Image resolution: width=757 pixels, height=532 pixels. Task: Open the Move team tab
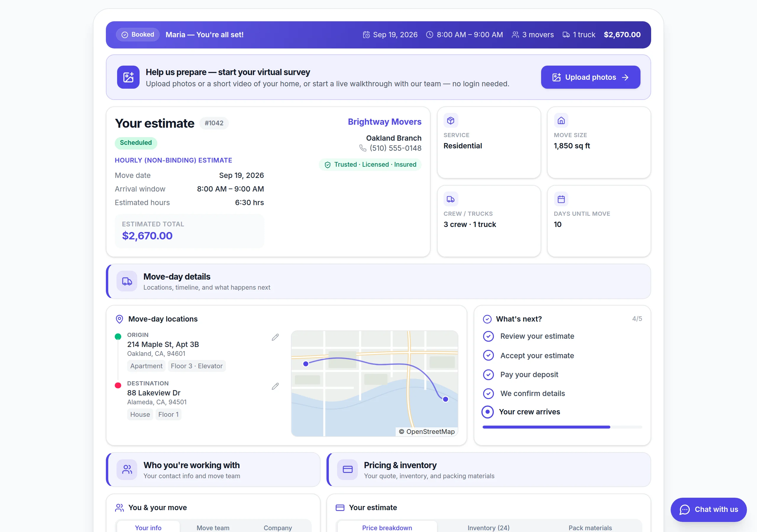pyautogui.click(x=213, y=527)
